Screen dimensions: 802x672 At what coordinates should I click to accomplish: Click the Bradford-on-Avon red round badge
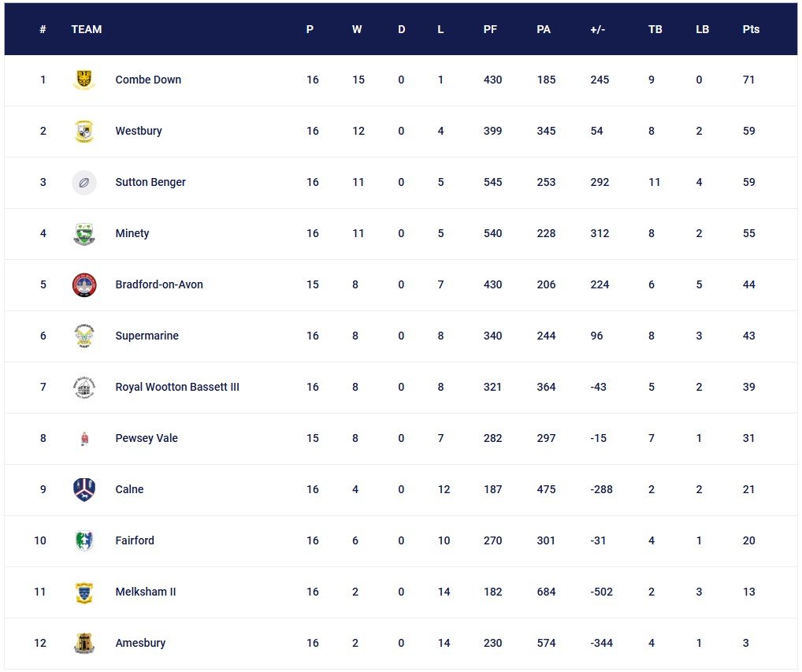(x=84, y=285)
